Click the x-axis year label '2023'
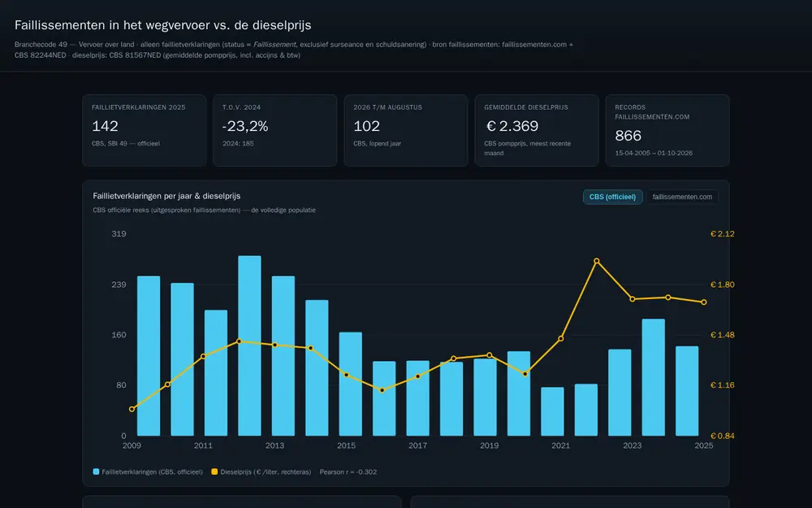812x508 pixels. [x=633, y=445]
